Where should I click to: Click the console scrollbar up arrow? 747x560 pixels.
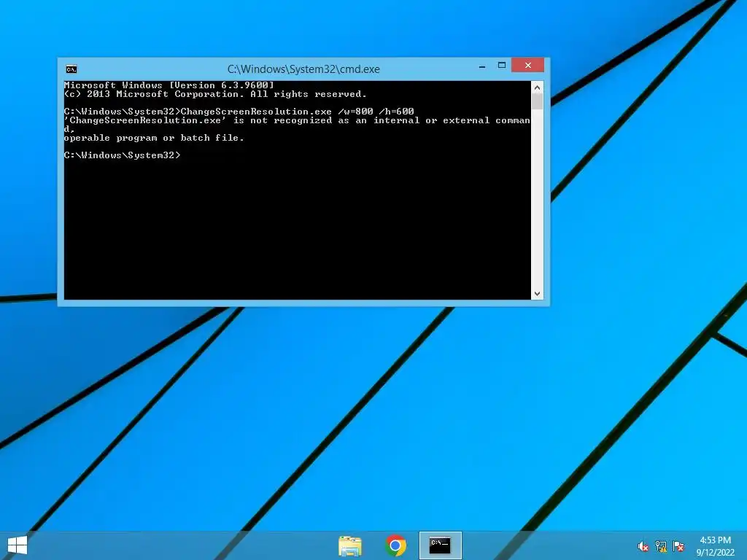click(538, 87)
